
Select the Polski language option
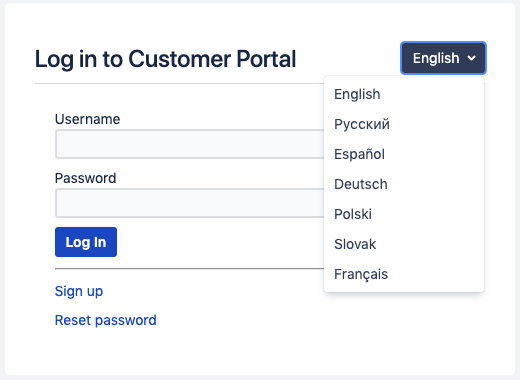tap(404, 214)
